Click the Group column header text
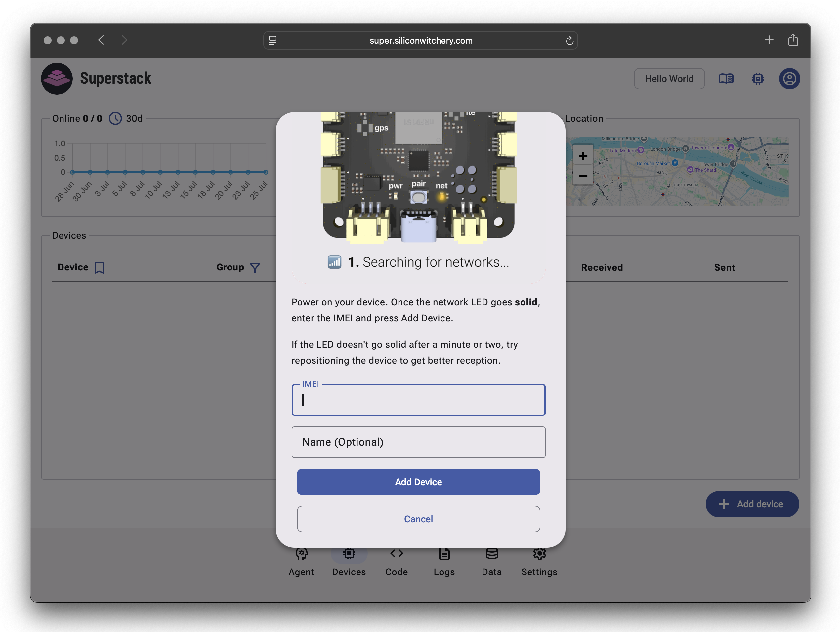840x632 pixels. [230, 267]
